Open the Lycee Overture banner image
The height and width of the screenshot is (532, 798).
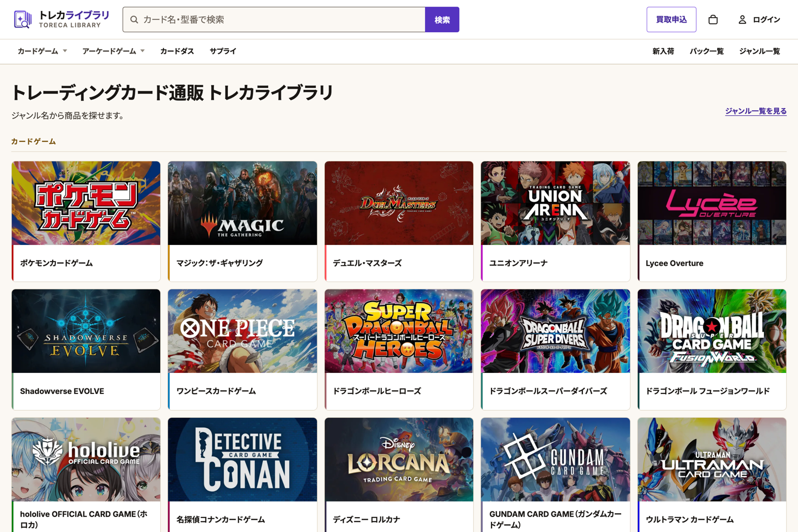click(x=712, y=203)
